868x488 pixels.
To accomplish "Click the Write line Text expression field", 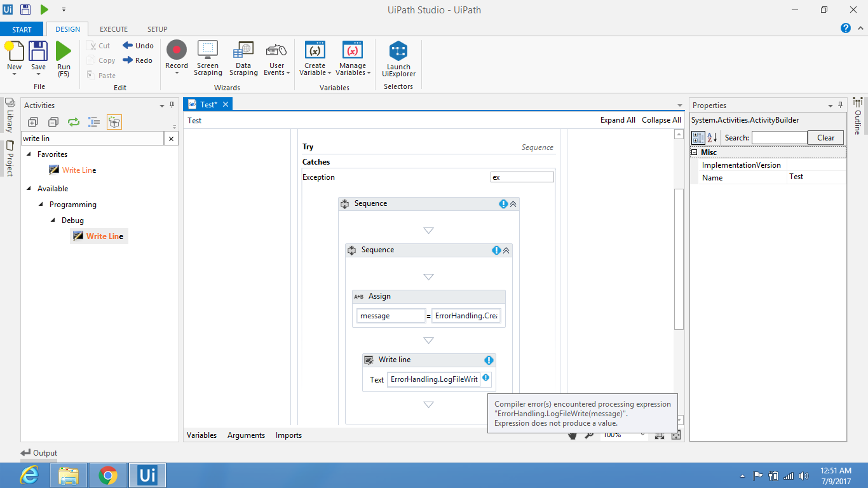I will 433,380.
